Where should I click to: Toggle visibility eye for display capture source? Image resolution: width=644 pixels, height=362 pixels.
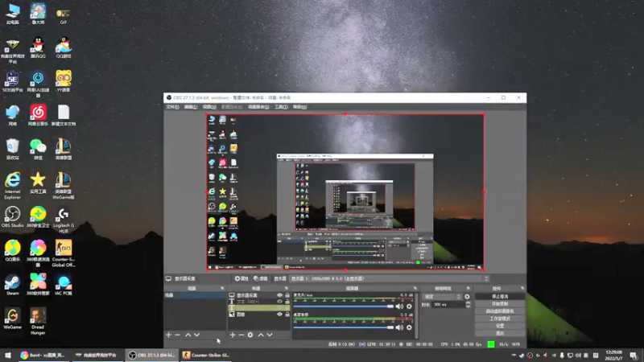pyautogui.click(x=279, y=295)
